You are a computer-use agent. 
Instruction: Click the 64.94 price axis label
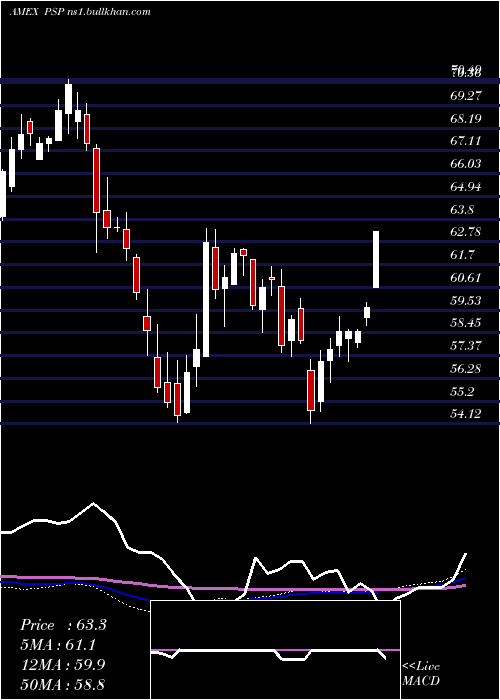click(466, 187)
